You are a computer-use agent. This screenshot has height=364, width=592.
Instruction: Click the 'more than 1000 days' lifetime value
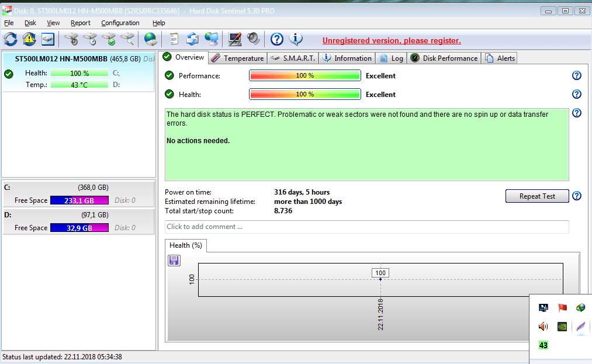pos(308,202)
